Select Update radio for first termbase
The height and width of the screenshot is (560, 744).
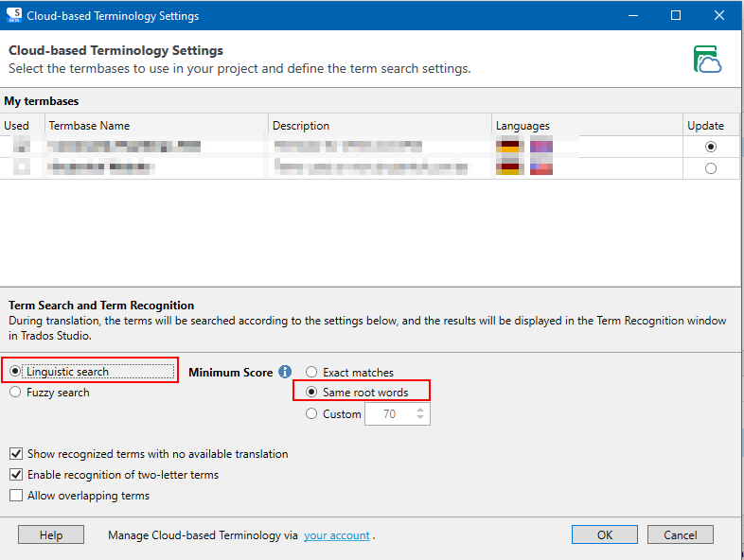pos(711,147)
